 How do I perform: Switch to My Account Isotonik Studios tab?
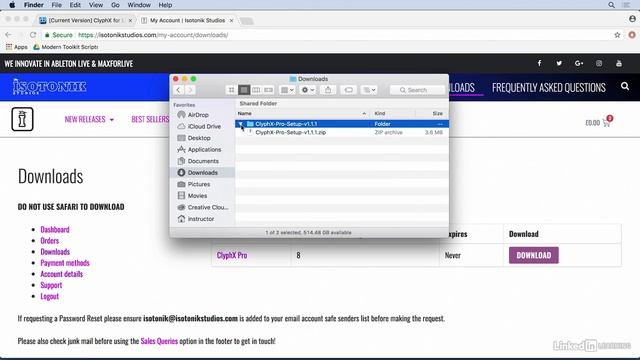187,20
